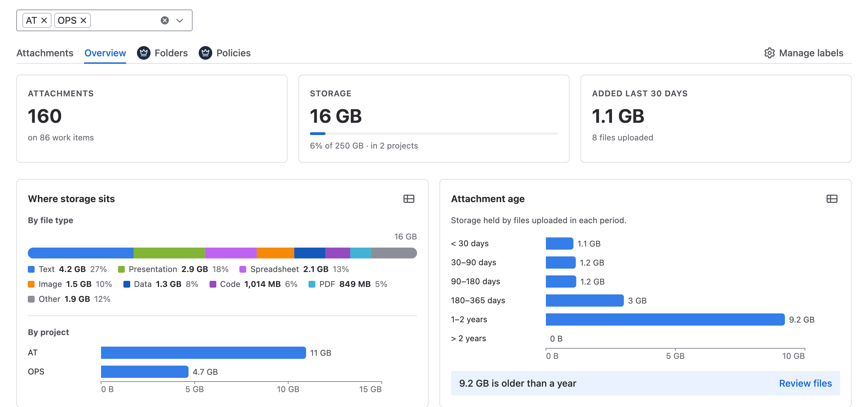Show table view for Where storage sits

pyautogui.click(x=409, y=199)
